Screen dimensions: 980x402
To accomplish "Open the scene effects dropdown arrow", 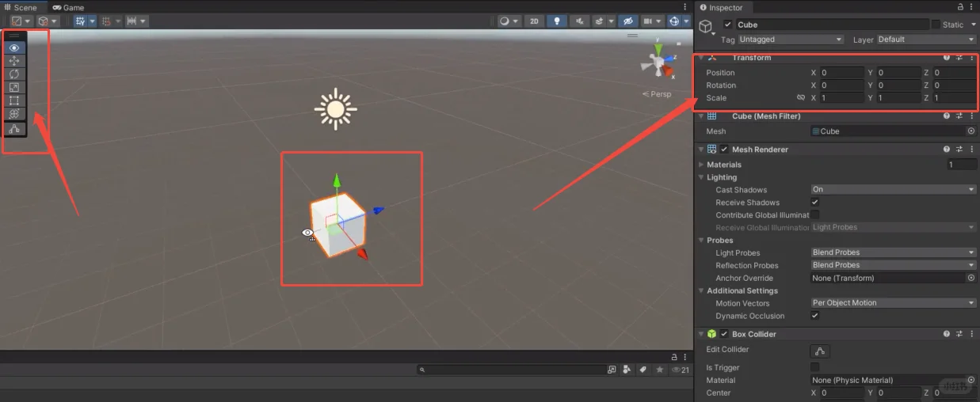I will tap(611, 21).
